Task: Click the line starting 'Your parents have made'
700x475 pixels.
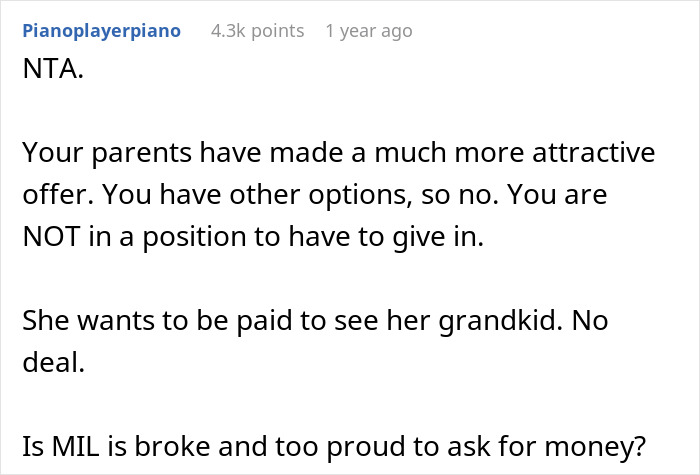Action: point(338,153)
